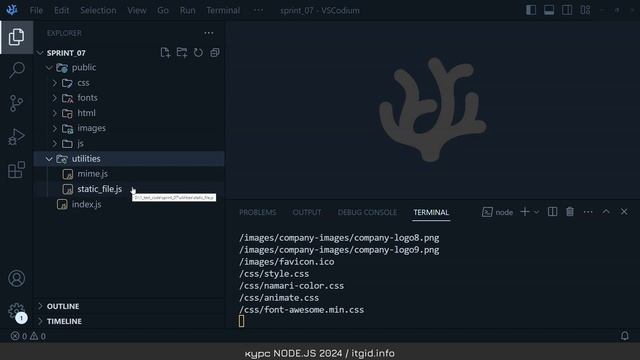Click terminal line /css/namari-color.css
The image size is (640, 360).
pos(291,286)
